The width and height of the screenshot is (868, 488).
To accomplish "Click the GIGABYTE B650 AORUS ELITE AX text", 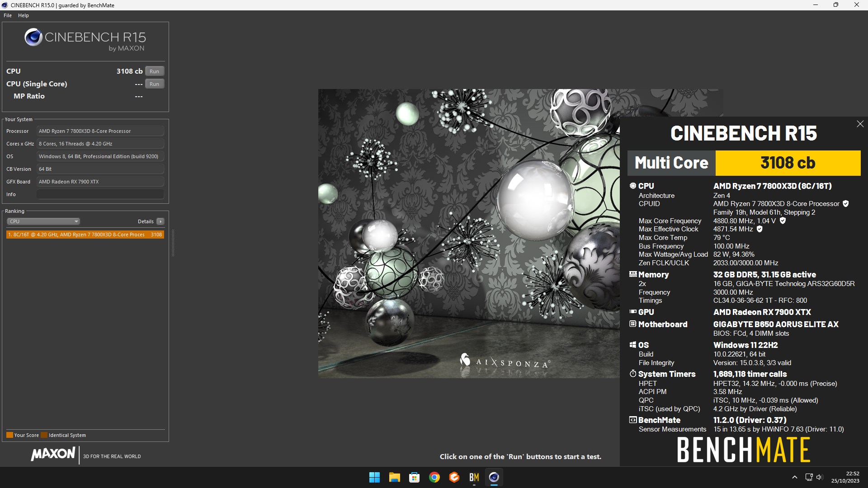I will click(776, 324).
